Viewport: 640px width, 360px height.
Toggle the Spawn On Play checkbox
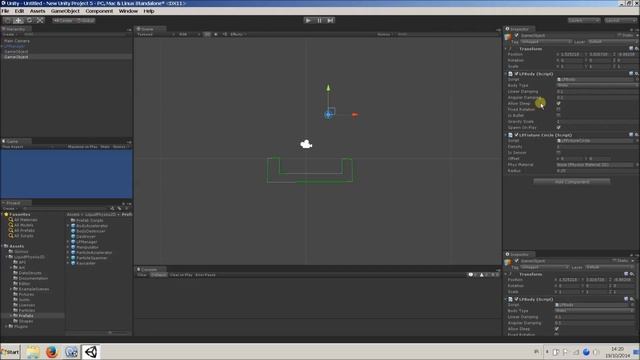point(558,128)
